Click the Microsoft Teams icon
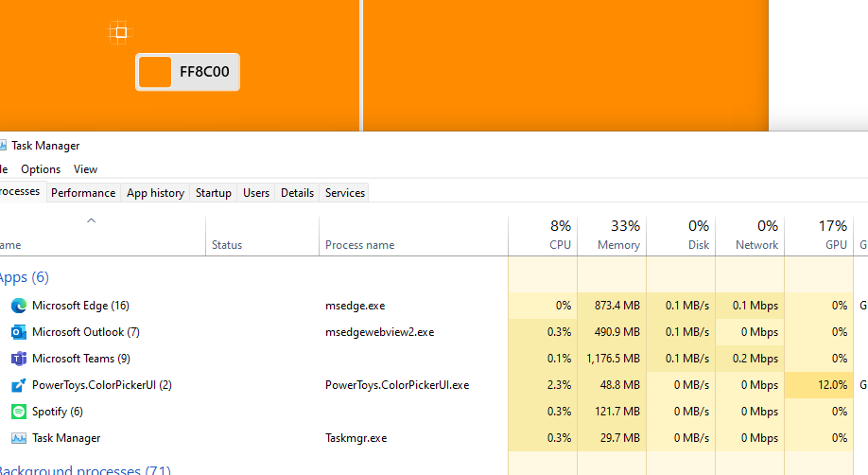Viewport: 868px width, 475px height. [x=19, y=359]
